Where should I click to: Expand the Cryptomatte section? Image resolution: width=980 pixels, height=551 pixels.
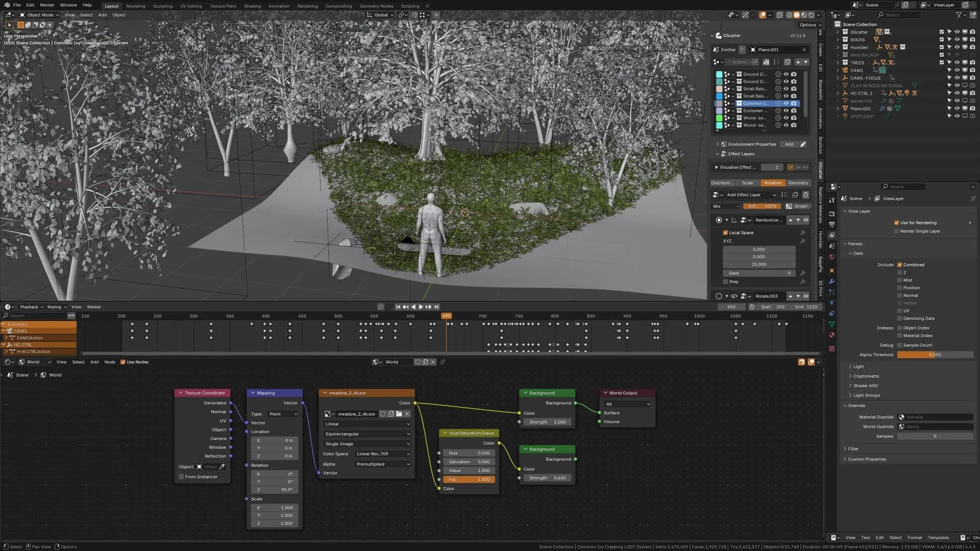pos(866,376)
